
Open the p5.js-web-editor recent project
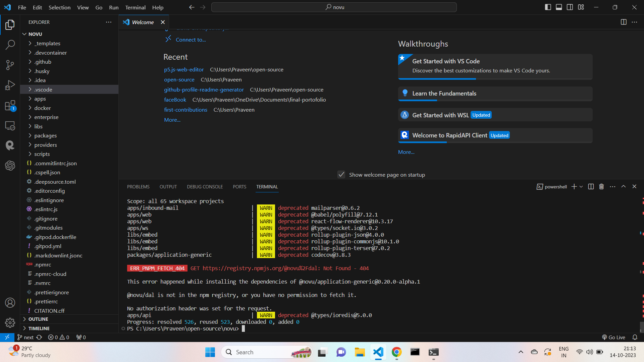(x=183, y=69)
